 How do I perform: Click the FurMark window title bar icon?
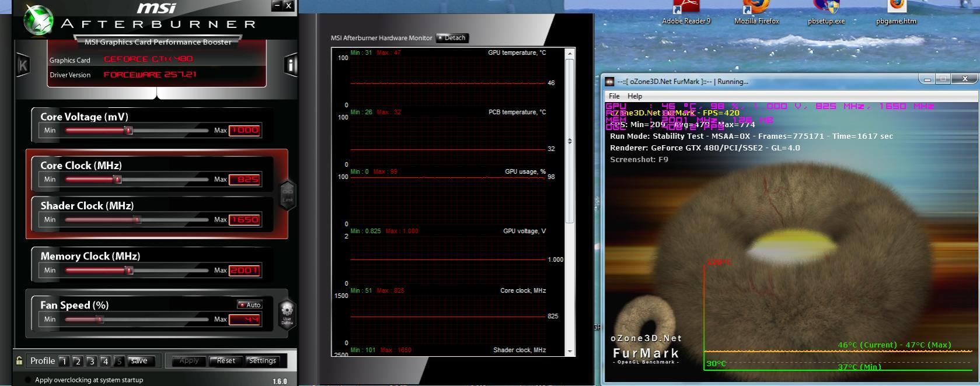[609, 82]
